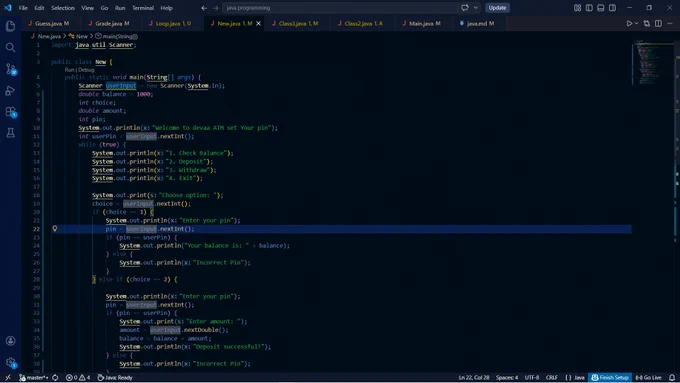Go back with the left arrow

pos(204,8)
